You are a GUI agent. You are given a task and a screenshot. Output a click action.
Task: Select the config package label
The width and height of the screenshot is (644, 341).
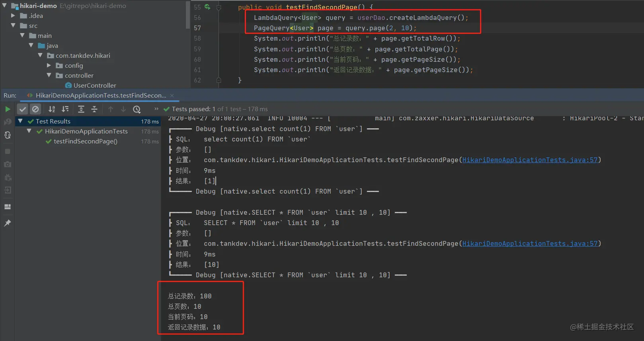point(74,65)
